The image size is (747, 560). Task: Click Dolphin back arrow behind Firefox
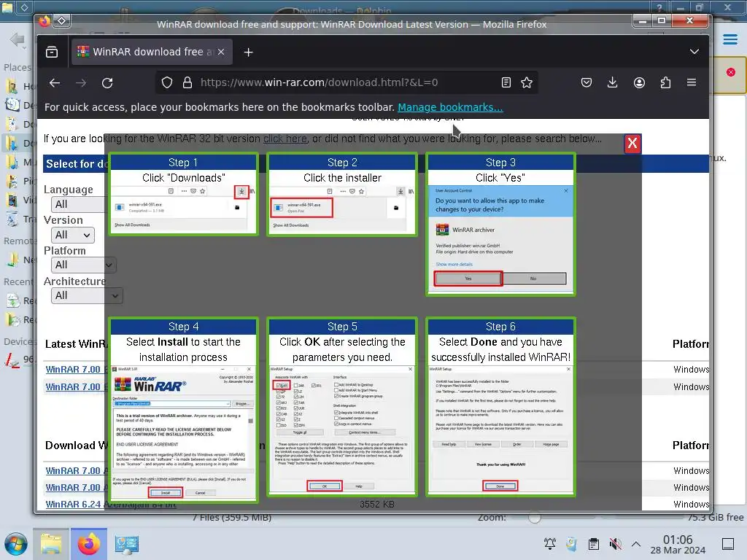(18, 39)
